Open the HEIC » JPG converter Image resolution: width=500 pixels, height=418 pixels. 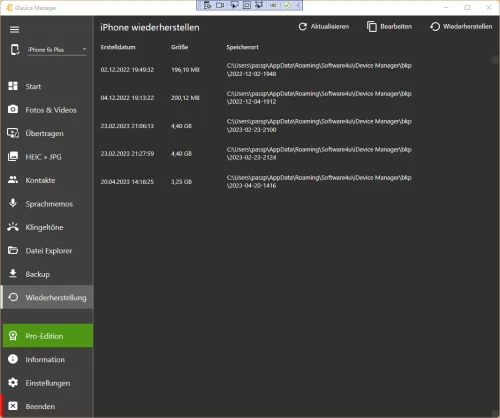pyautogui.click(x=47, y=157)
